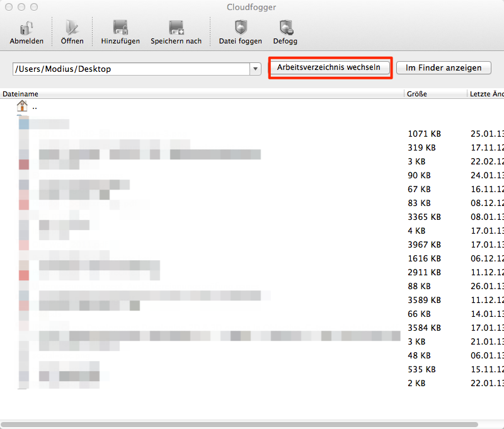Click the Datei foggen shield icon

[x=241, y=28]
